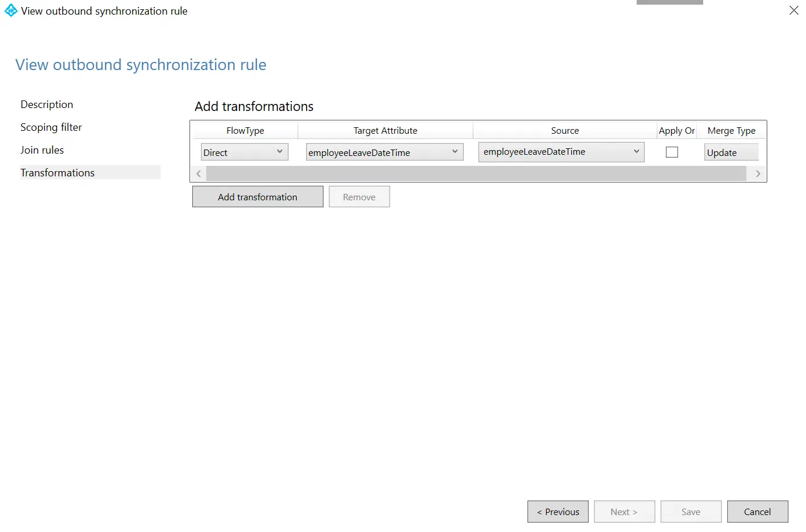
Task: Open the Target Attribute employeeLeaveDateTime dropdown
Action: 385,152
